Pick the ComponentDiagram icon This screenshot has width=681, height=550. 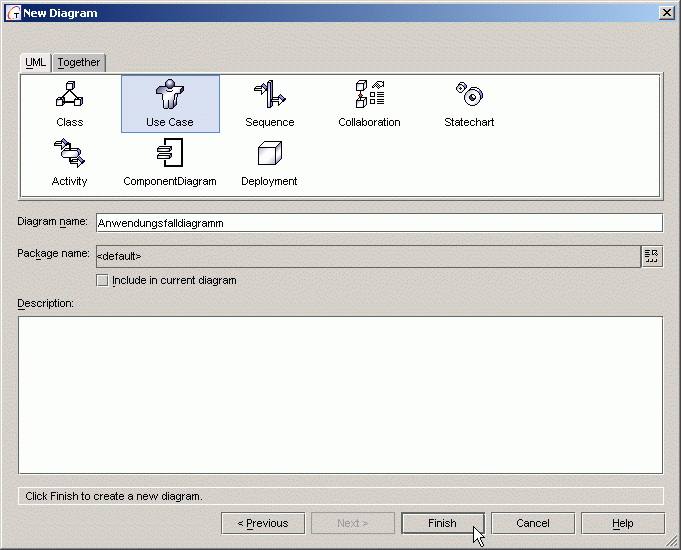click(x=169, y=155)
